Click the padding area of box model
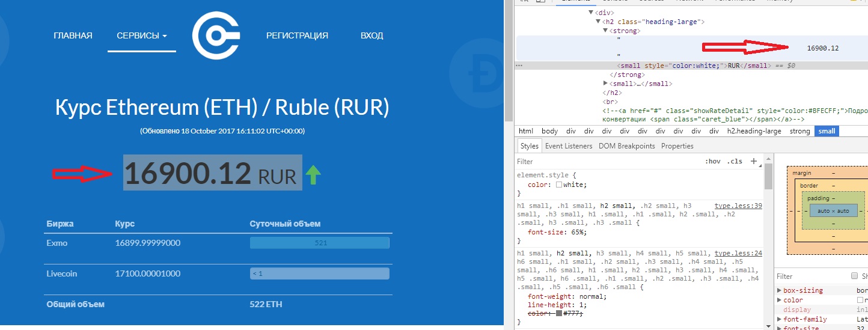 click(x=818, y=198)
